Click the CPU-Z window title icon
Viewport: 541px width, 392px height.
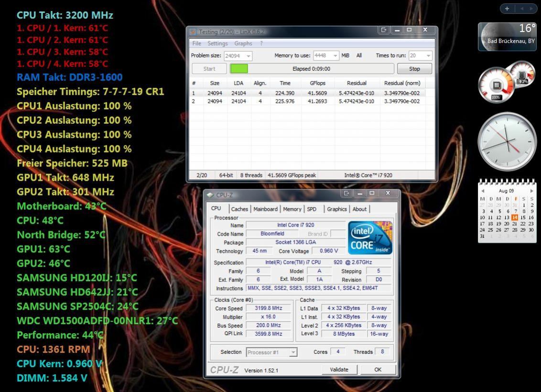pos(210,195)
